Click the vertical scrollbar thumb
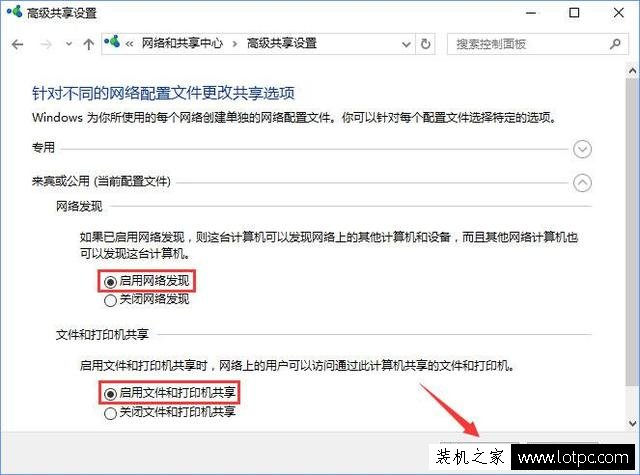This screenshot has height=475, width=640. click(x=632, y=231)
